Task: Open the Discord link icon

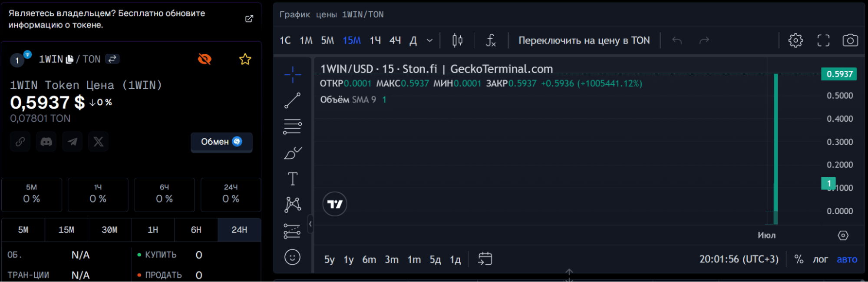Action: (46, 142)
